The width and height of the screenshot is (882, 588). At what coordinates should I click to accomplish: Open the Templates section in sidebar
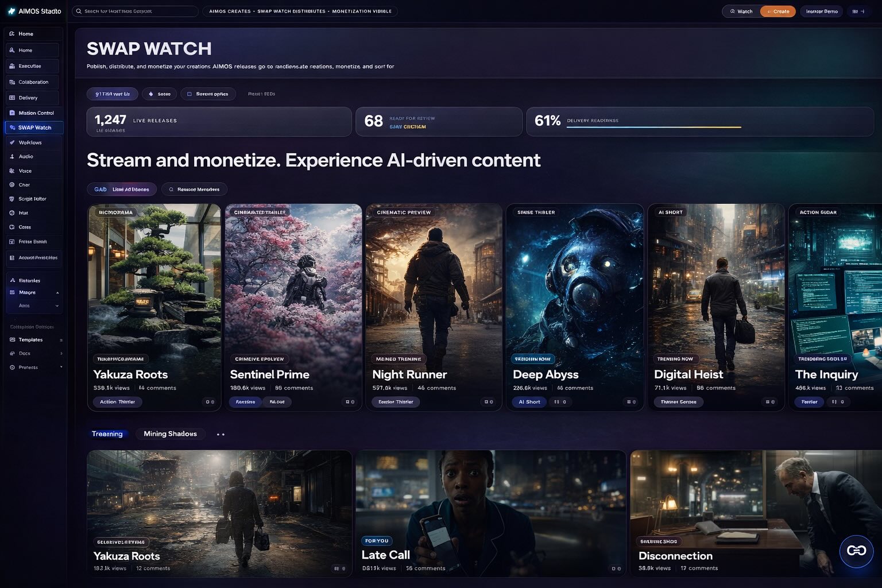[x=29, y=339]
